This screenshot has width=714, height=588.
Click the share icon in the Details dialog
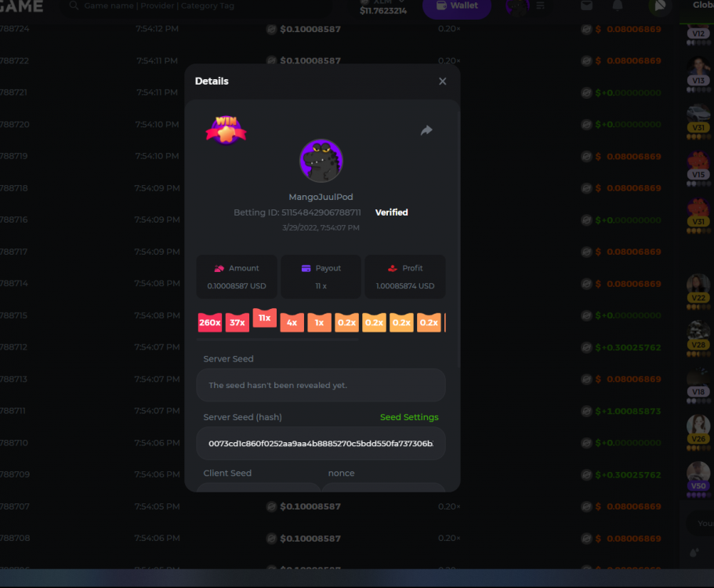point(426,131)
